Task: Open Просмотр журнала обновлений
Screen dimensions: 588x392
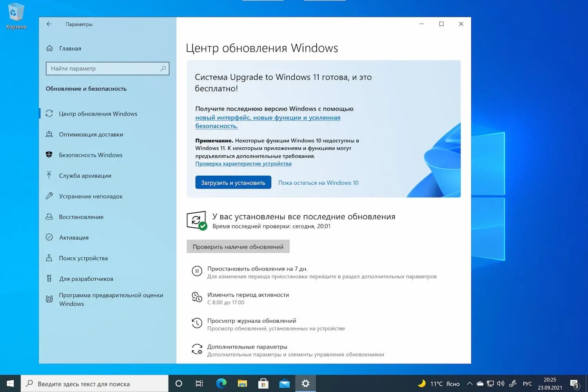Action: coord(252,321)
